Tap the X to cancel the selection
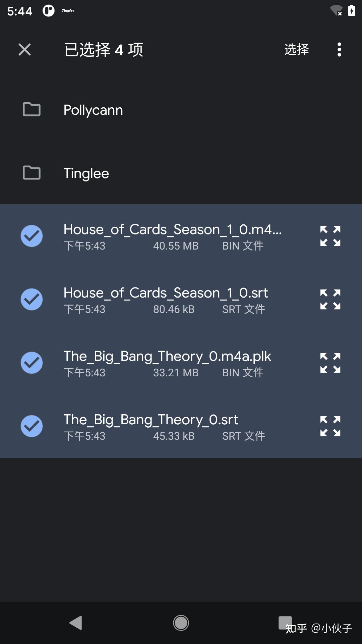Screen dimensions: 362x644 click(x=24, y=50)
